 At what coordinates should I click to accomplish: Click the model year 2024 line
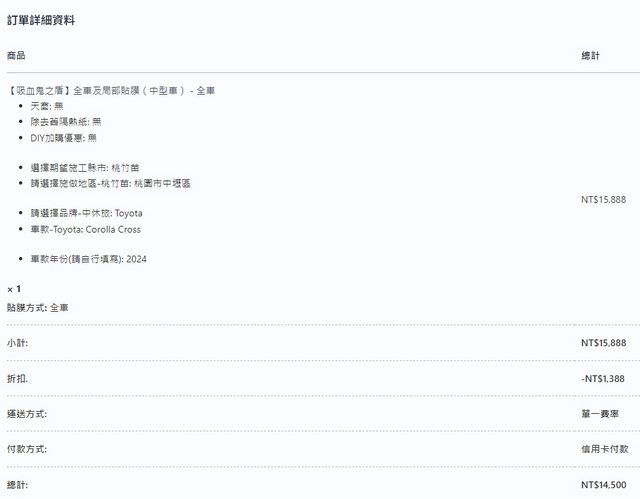pos(94,259)
